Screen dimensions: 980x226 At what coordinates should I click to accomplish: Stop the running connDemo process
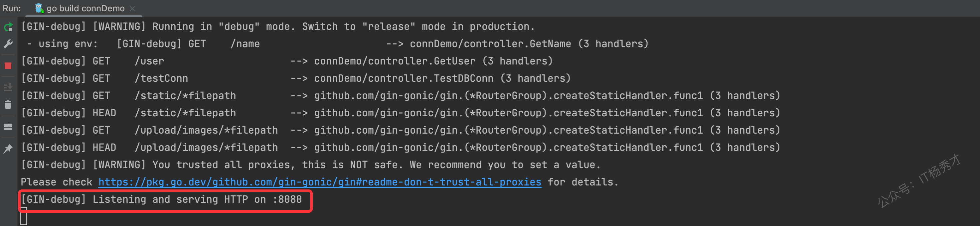point(8,66)
